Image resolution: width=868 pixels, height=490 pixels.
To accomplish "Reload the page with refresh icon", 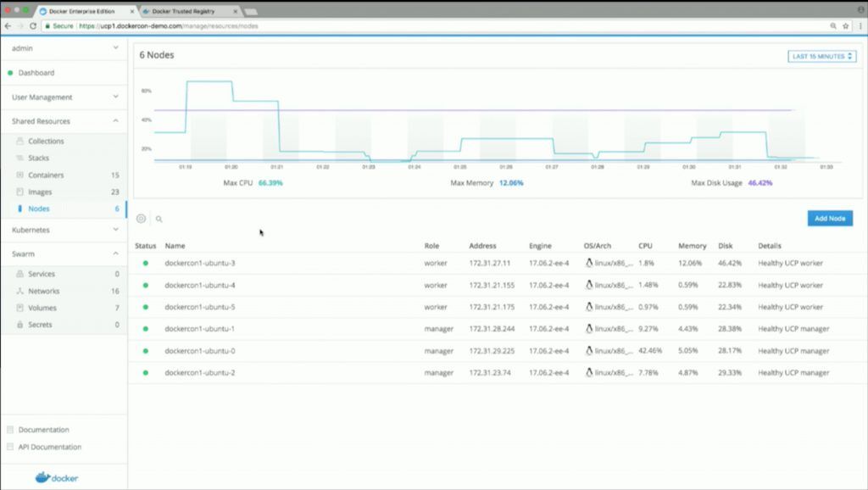I will click(x=33, y=26).
